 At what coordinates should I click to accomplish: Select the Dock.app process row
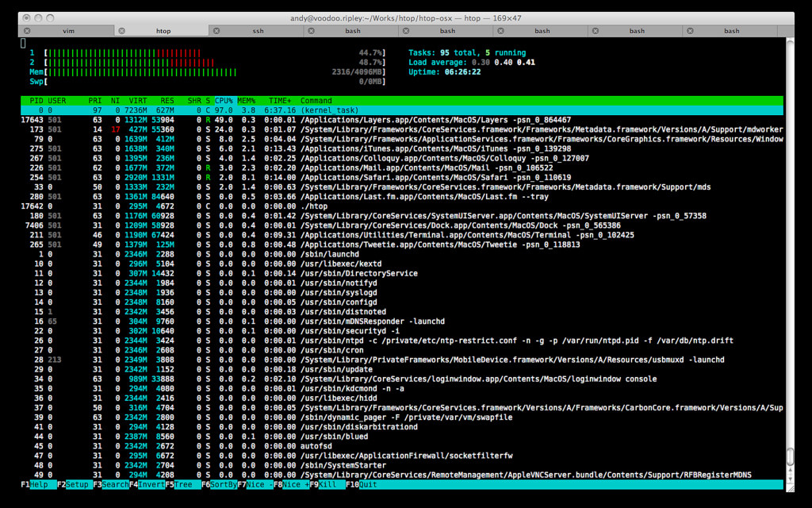tap(402, 225)
